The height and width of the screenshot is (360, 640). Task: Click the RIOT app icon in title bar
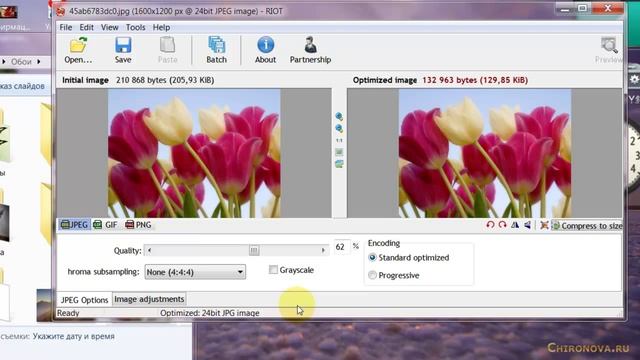point(61,11)
